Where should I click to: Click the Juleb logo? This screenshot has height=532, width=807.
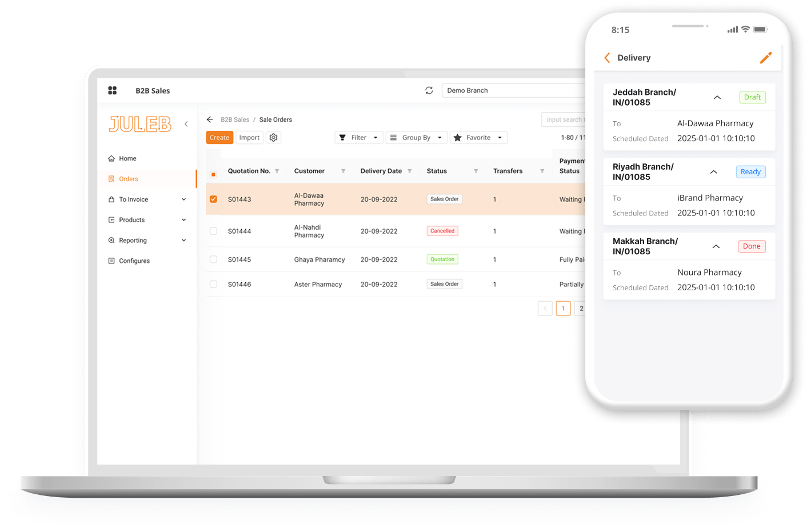click(x=140, y=125)
